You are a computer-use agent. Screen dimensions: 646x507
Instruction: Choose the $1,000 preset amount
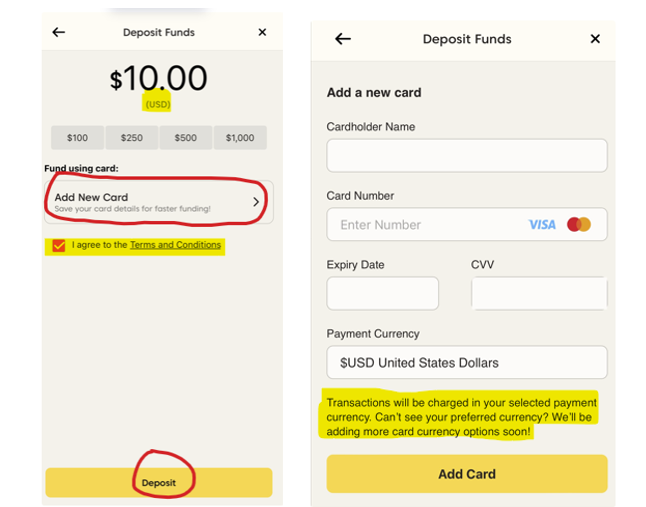tap(240, 138)
